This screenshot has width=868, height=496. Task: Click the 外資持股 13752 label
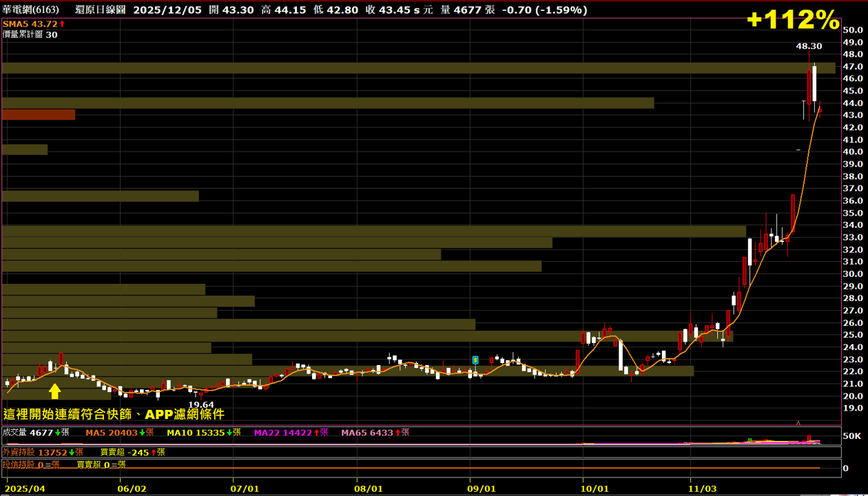pos(43,453)
